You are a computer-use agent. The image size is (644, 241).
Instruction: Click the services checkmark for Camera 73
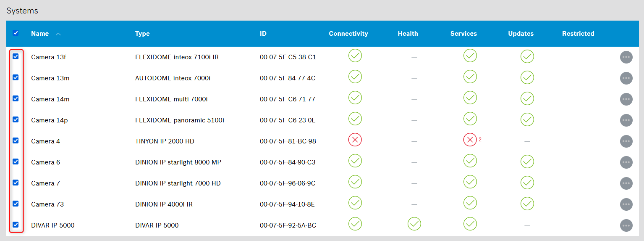click(x=470, y=203)
